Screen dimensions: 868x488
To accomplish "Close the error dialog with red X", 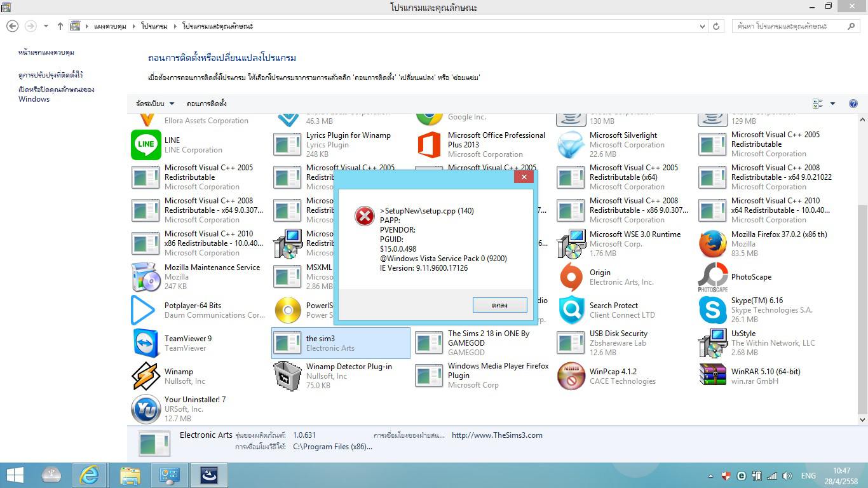I will [524, 177].
